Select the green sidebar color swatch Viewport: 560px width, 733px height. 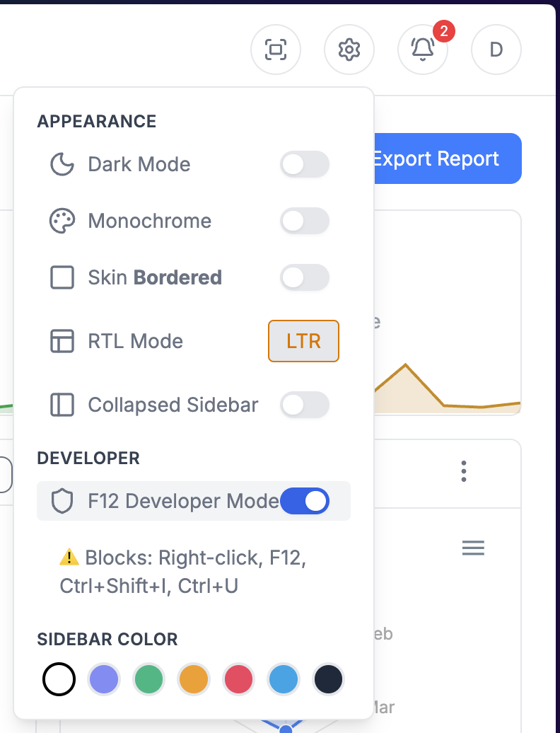pyautogui.click(x=148, y=680)
